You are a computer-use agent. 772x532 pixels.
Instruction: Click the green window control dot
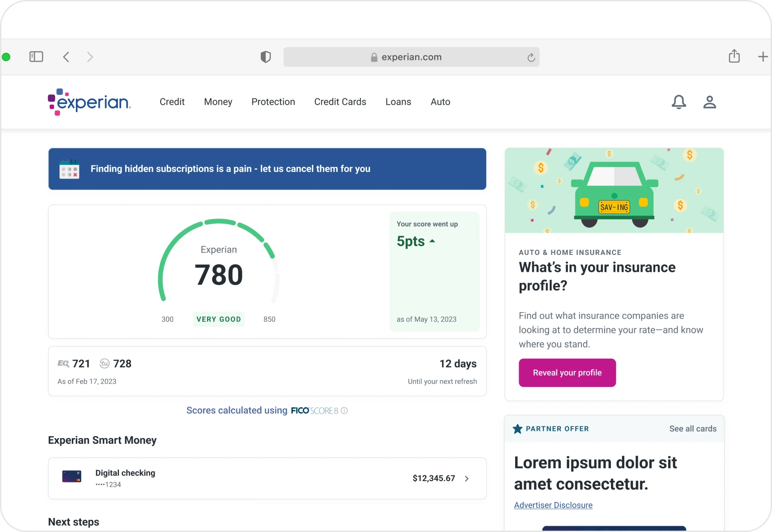pyautogui.click(x=6, y=57)
